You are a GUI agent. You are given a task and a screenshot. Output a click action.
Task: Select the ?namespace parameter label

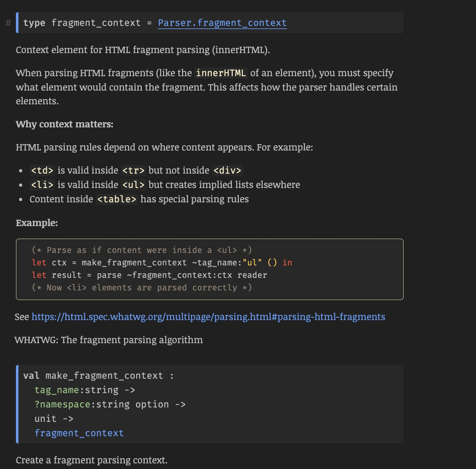tap(63, 404)
